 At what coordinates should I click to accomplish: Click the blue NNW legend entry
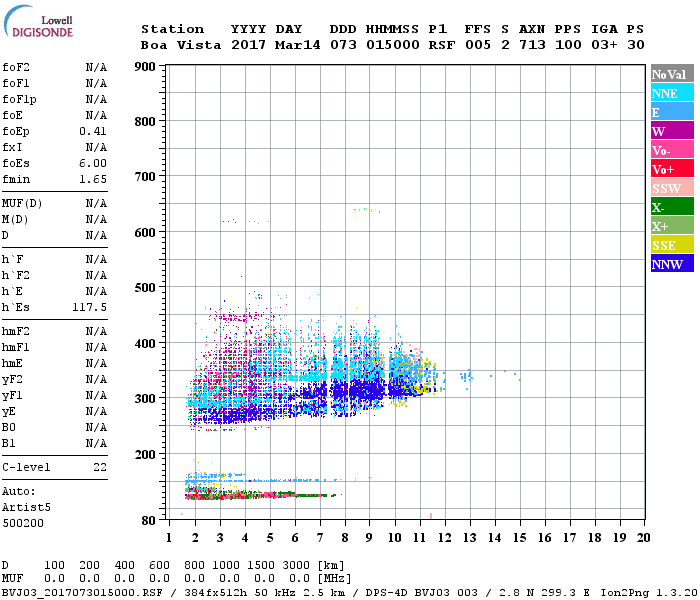point(671,264)
